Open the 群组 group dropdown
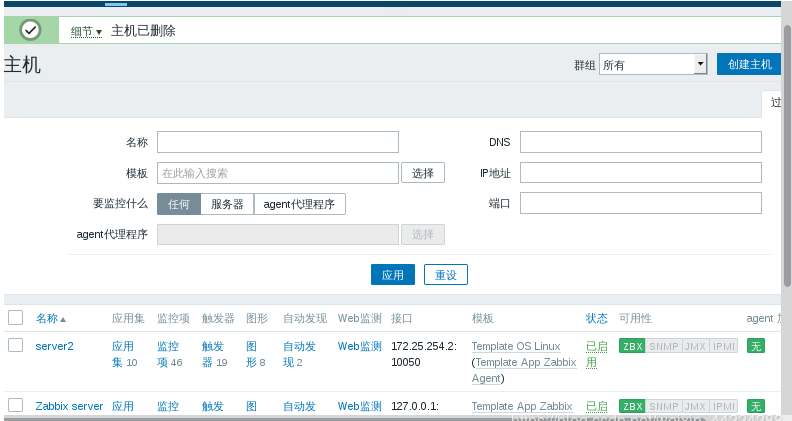792x421 pixels. point(653,65)
